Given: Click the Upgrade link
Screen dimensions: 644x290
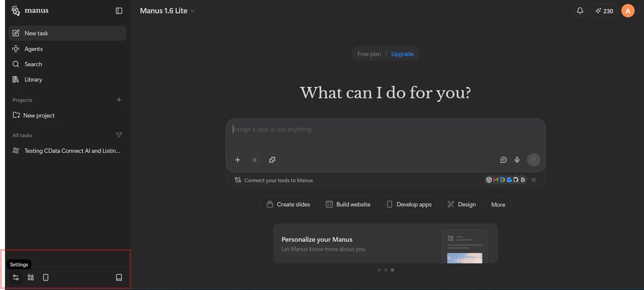Looking at the screenshot, I should coord(402,54).
